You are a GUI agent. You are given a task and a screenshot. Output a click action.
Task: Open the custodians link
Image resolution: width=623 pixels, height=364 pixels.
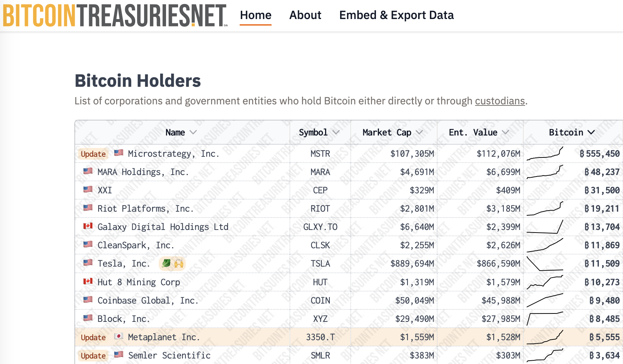coord(500,101)
